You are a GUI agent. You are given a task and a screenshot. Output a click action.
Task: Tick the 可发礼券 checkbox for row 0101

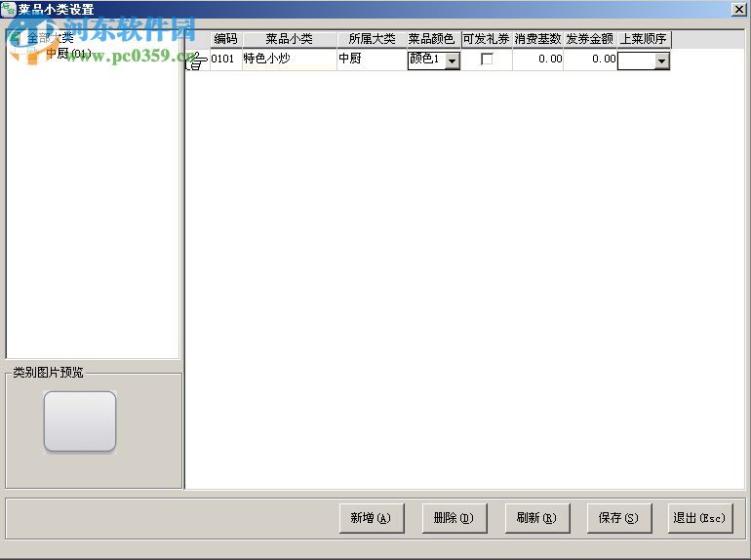pyautogui.click(x=487, y=59)
